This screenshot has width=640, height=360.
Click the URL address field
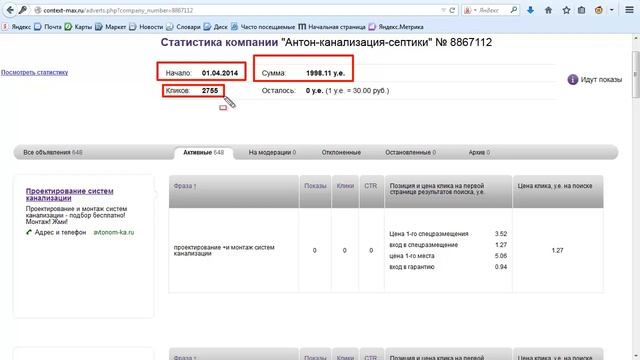point(237,10)
